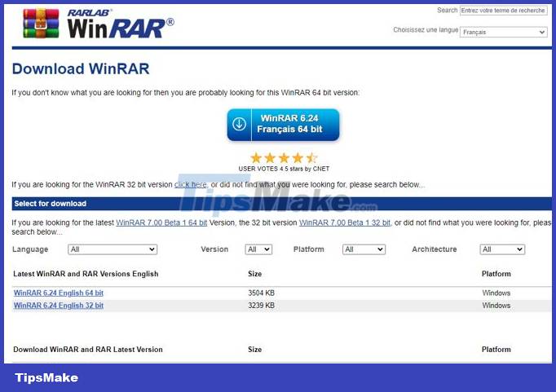Click 'Latest WinRAR and RAR Versions English' header
Image resolution: width=556 pixels, height=392 pixels.
coord(86,274)
